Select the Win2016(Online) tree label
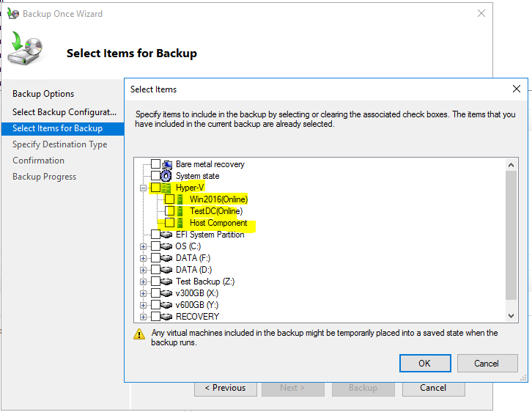 (218, 199)
